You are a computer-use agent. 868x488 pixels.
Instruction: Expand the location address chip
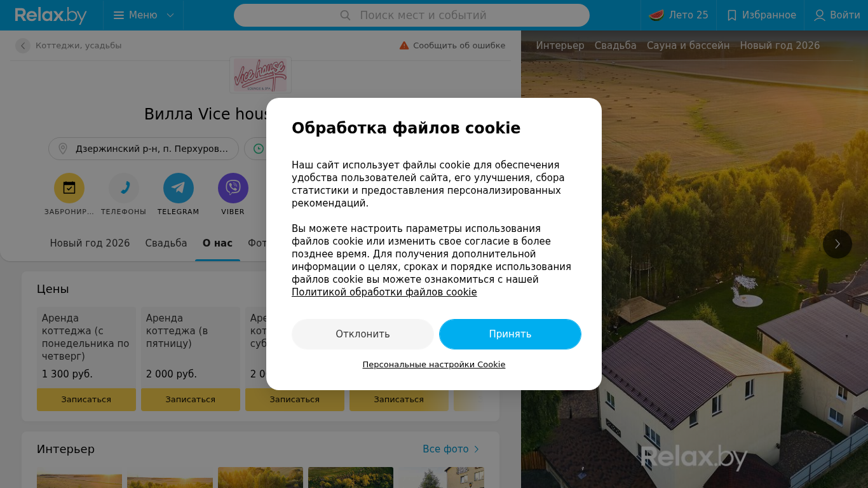coord(144,149)
